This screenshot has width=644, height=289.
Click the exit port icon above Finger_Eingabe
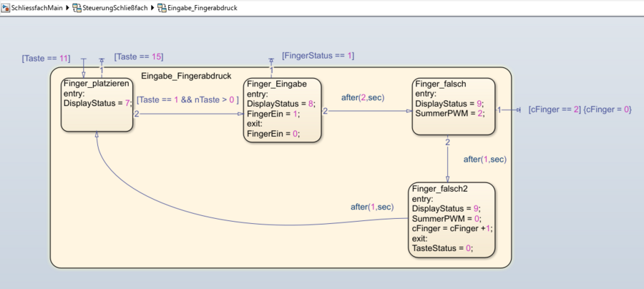tap(271, 60)
